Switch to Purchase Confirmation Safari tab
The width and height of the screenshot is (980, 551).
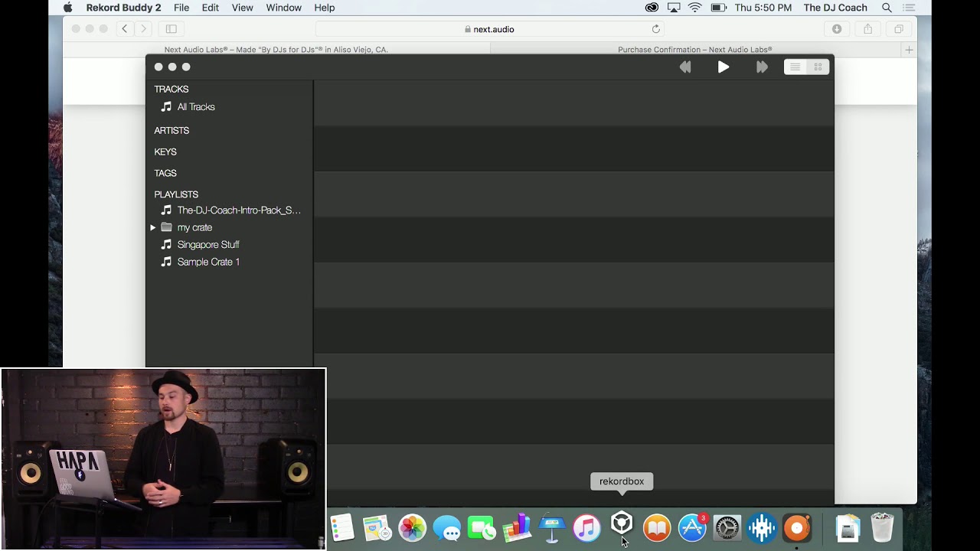(695, 50)
